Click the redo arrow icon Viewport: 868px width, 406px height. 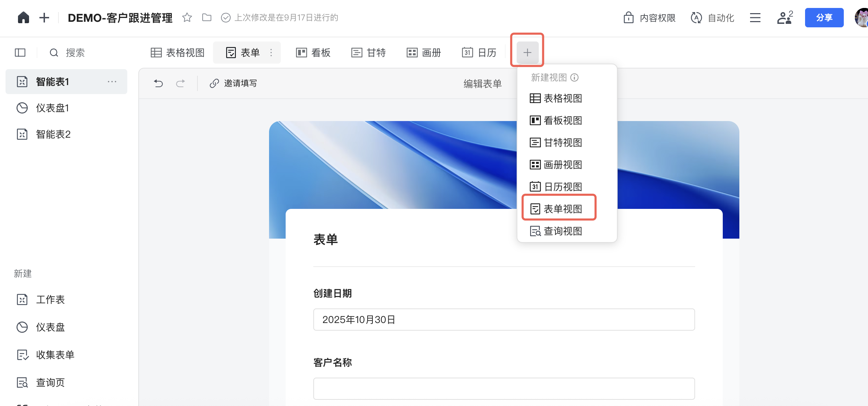pos(181,83)
